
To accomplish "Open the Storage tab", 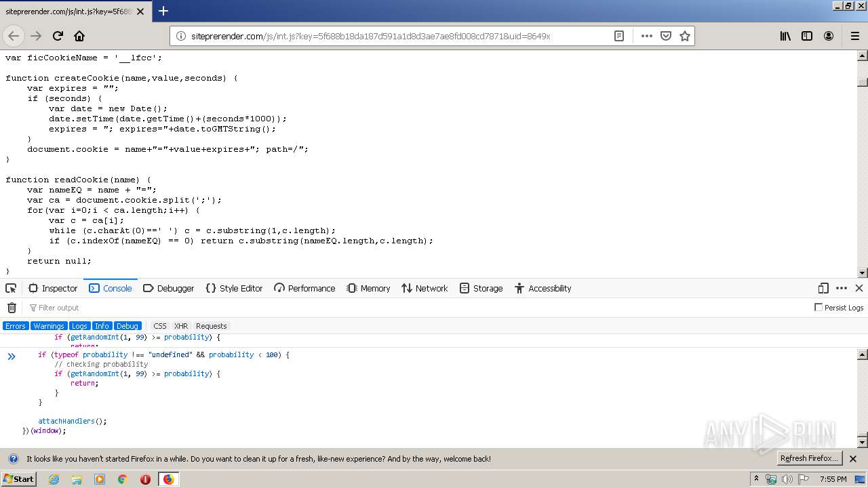I will point(481,288).
